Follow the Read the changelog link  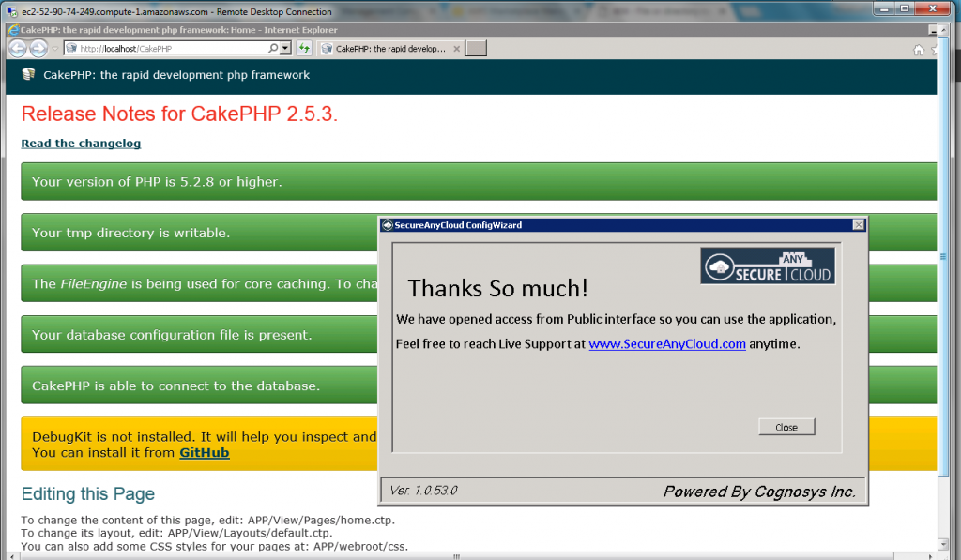point(80,143)
